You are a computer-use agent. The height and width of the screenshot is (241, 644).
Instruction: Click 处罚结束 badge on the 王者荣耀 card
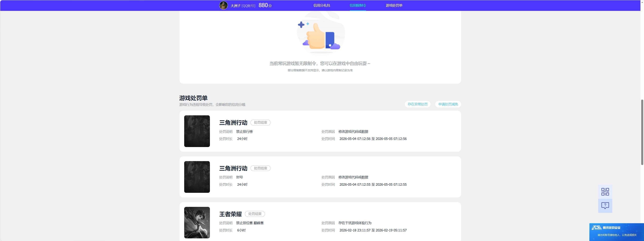click(x=255, y=214)
